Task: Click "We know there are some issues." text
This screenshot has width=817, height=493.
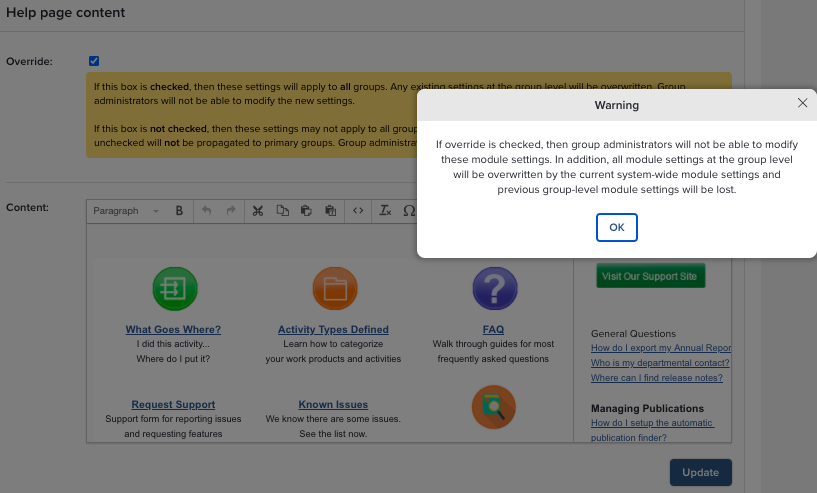Action: pyautogui.click(x=333, y=419)
